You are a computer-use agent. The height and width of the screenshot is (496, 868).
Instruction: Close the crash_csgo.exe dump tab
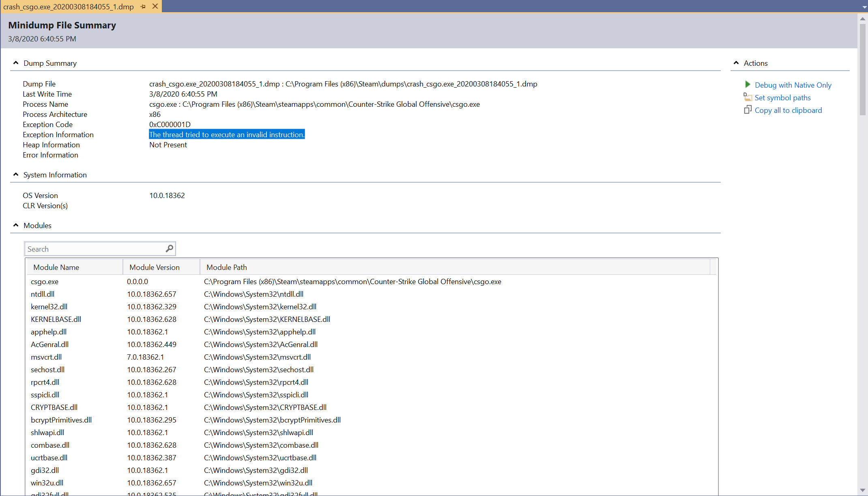tap(155, 6)
